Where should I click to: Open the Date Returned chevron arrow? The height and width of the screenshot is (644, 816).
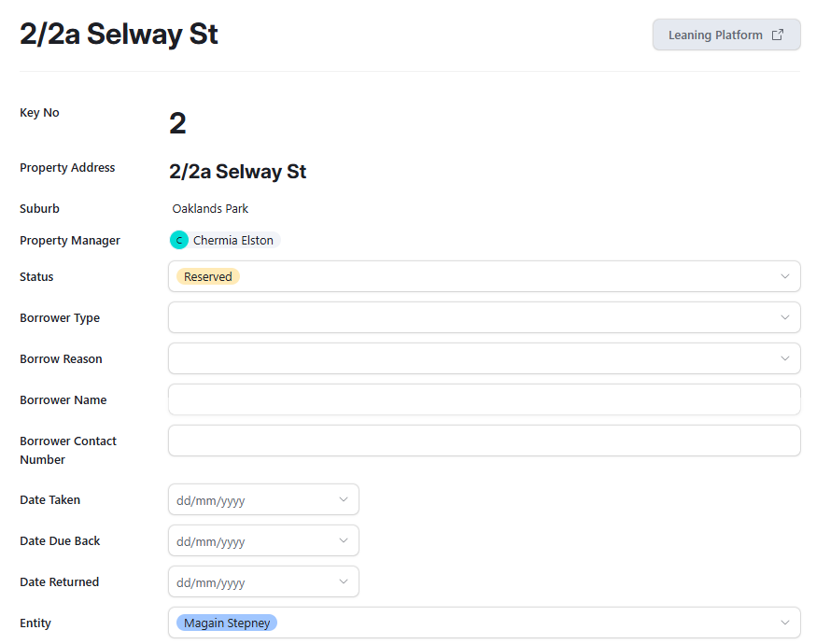coord(343,582)
